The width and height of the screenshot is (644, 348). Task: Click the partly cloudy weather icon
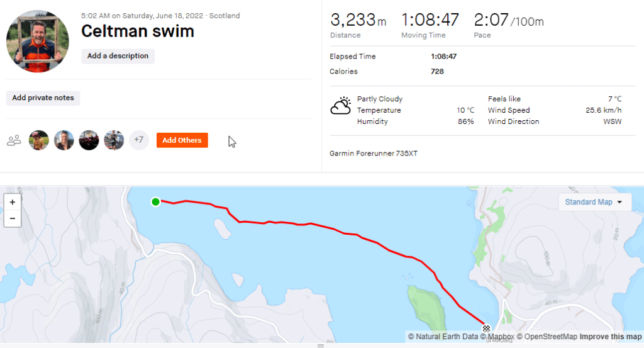341,107
